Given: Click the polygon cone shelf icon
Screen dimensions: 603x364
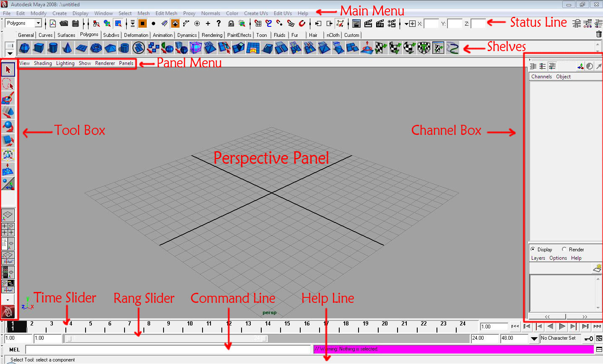Looking at the screenshot, I should 67,48.
